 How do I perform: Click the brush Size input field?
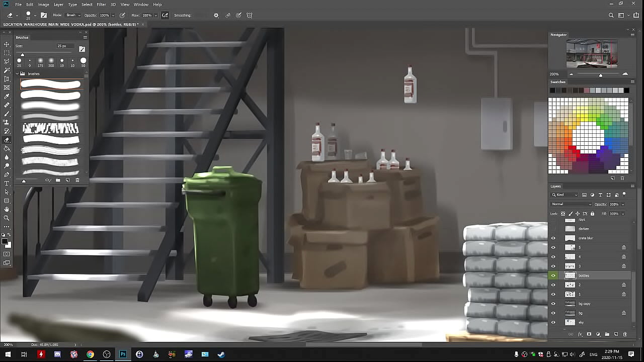coord(63,46)
